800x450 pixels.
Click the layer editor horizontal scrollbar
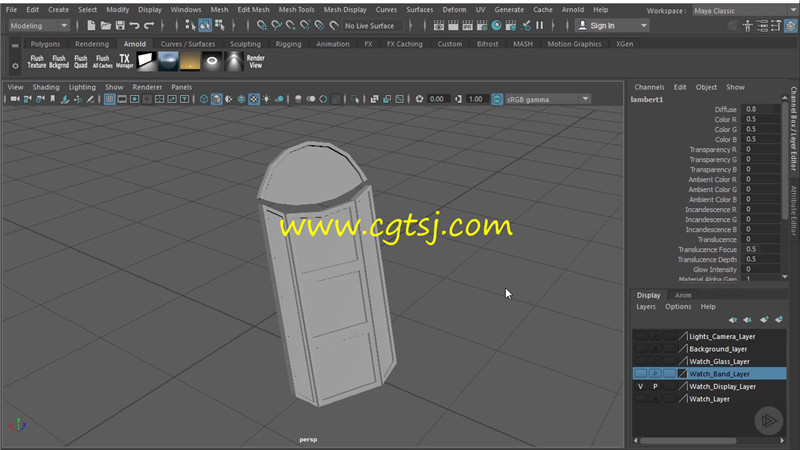click(x=688, y=440)
